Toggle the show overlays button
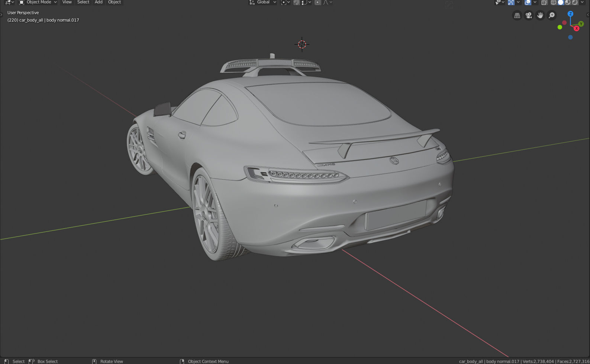 (528, 2)
